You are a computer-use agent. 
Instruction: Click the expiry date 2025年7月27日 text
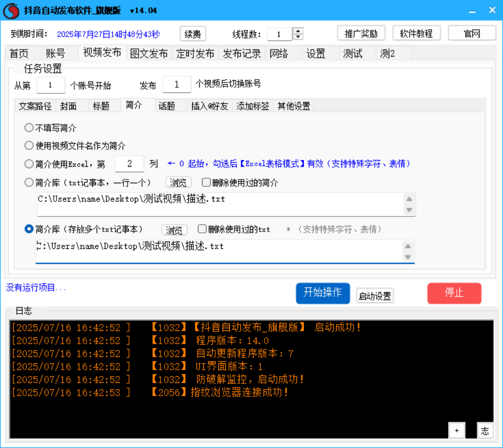coord(108,34)
